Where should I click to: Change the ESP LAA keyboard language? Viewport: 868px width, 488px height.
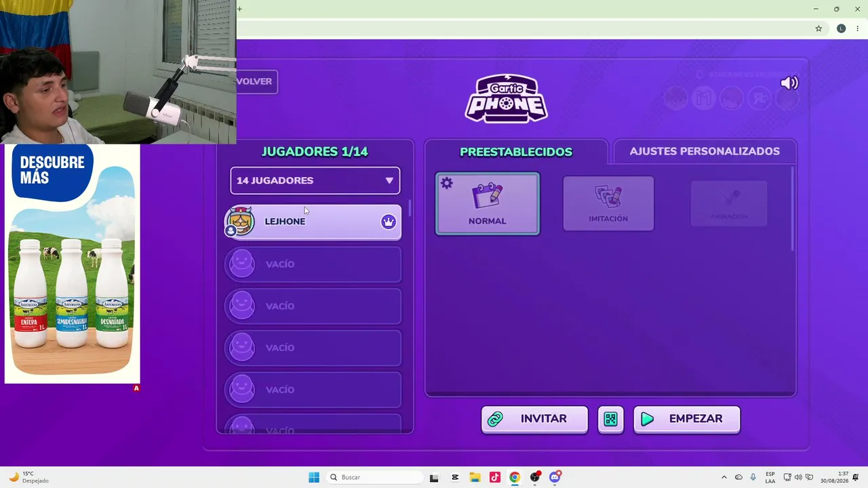(770, 477)
